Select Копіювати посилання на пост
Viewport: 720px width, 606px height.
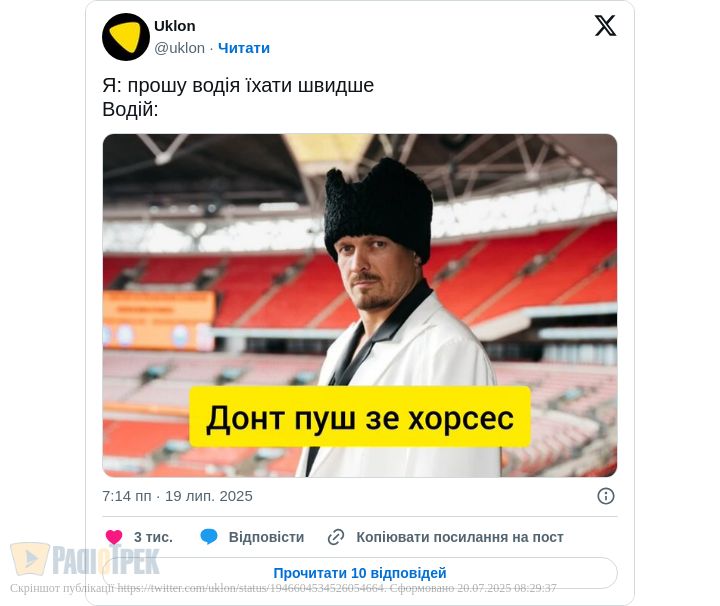(460, 537)
